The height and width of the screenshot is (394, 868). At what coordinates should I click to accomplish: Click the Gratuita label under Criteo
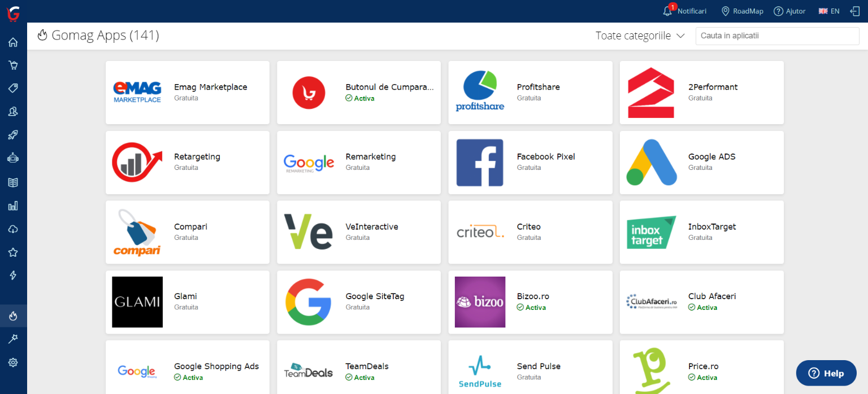point(529,238)
